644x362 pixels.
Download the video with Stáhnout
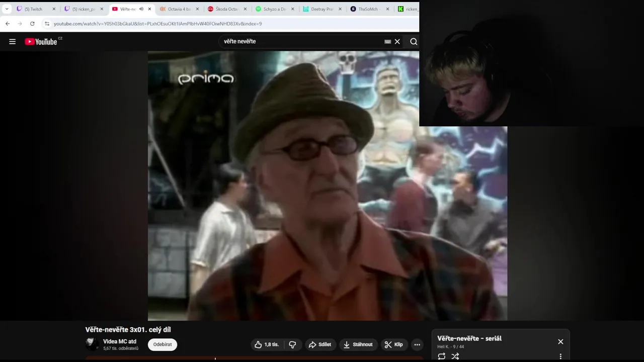point(358,344)
